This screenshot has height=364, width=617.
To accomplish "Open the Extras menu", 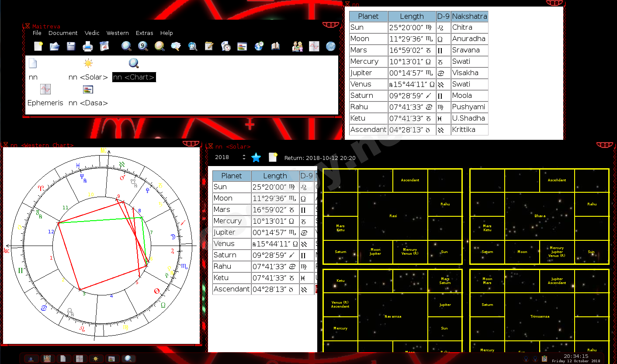I will [x=144, y=33].
